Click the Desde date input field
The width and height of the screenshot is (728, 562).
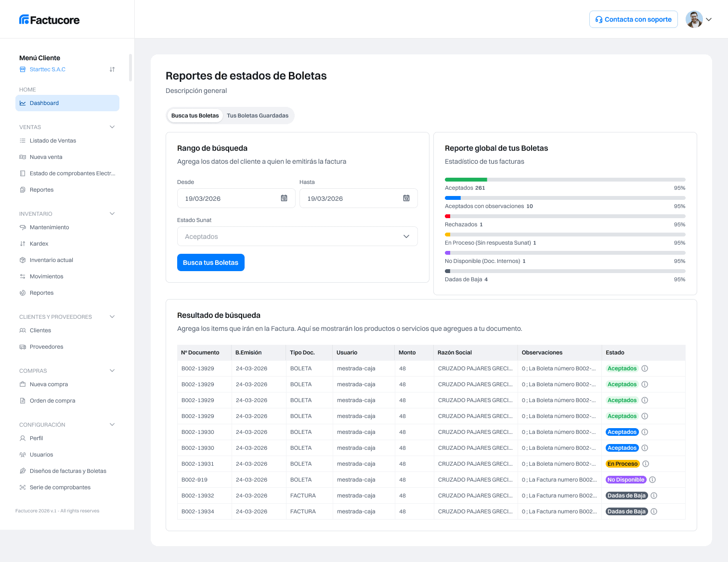point(236,198)
